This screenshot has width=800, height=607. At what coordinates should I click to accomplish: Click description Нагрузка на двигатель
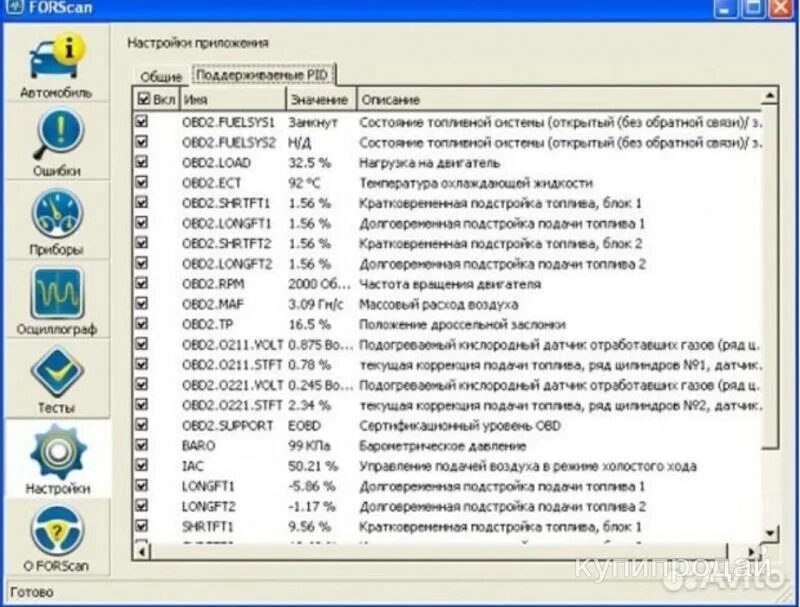point(430,163)
